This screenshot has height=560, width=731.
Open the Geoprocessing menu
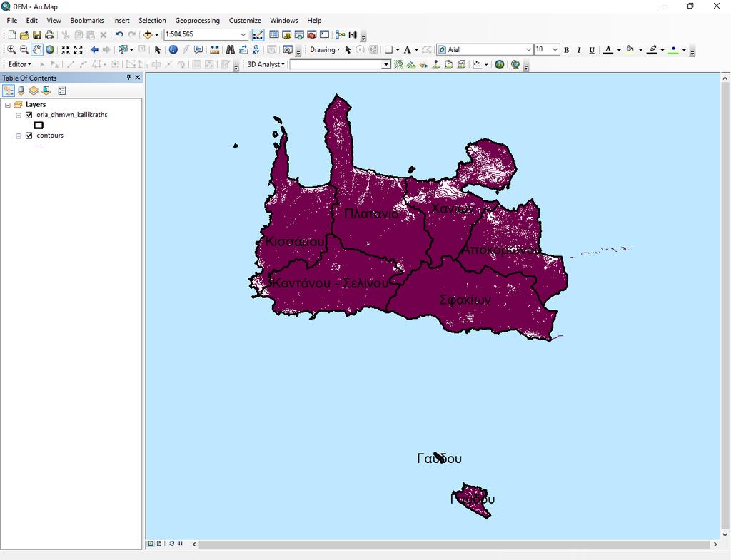pyautogui.click(x=197, y=21)
